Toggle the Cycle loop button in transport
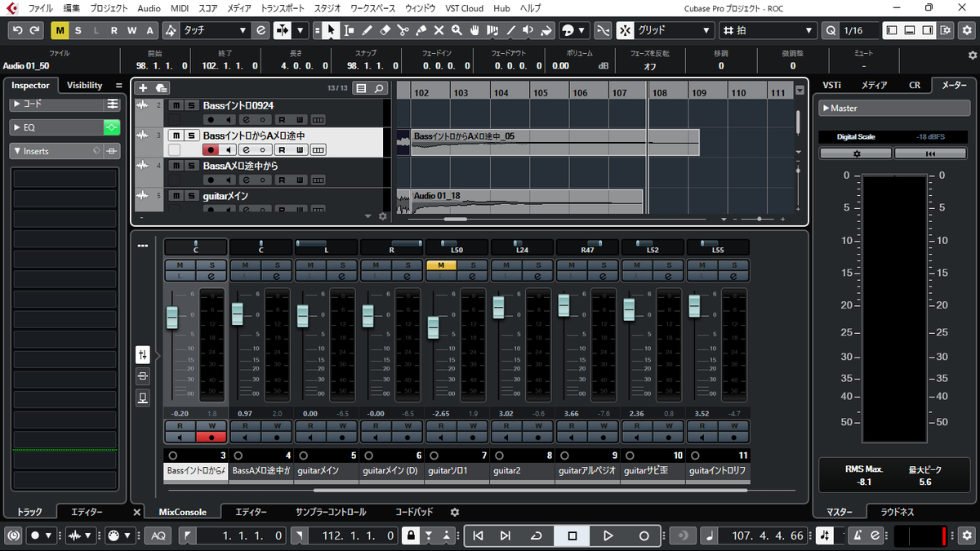 (536, 535)
